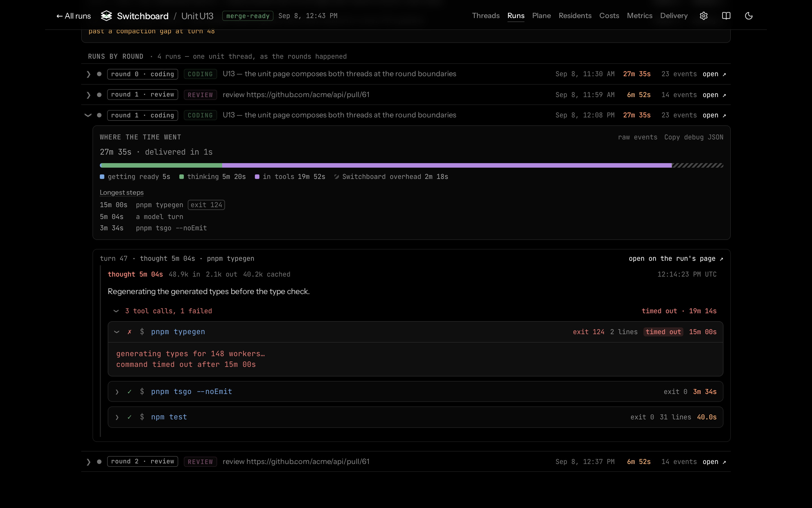Screen dimensions: 812x508
Task: Toggle the dark mode moon icon
Action: click(x=749, y=16)
